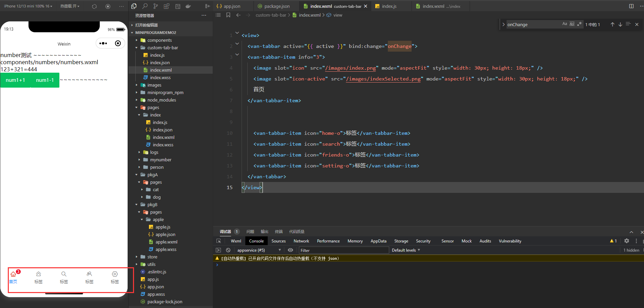This screenshot has height=308, width=644.
Task: Open the search icon in the activity bar
Action: 145,6
